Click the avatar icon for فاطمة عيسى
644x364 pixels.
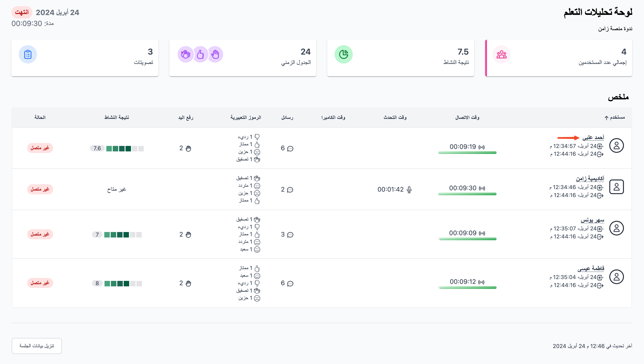coord(616,277)
